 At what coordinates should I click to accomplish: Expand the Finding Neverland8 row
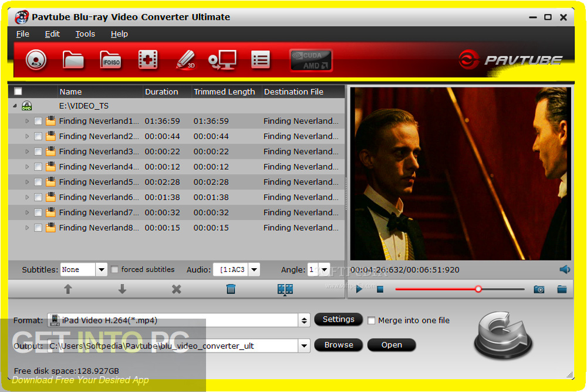27,228
